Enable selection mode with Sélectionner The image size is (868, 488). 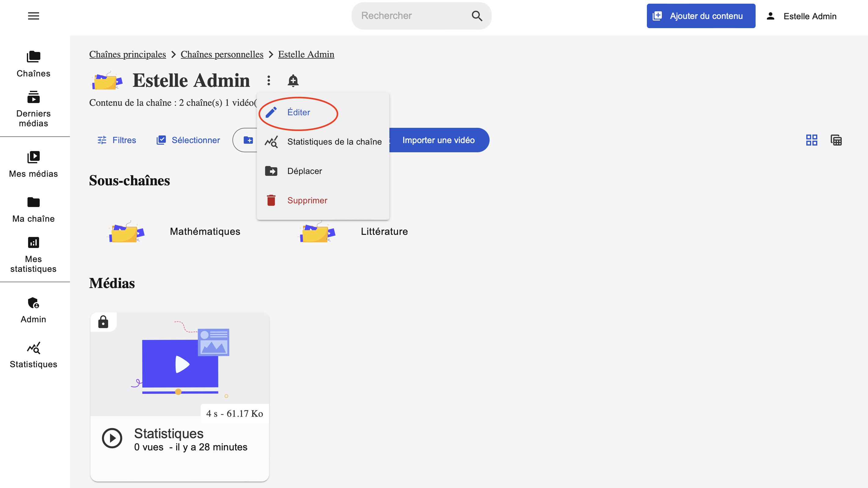(188, 140)
